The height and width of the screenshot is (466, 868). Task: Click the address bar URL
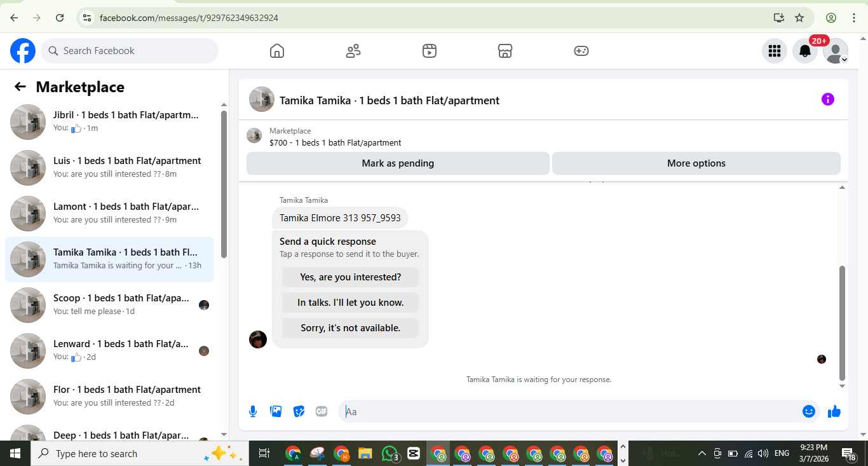tap(189, 18)
